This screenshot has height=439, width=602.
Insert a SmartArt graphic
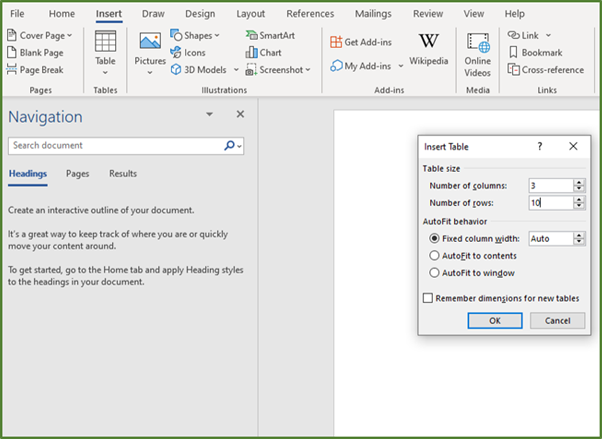[270, 35]
